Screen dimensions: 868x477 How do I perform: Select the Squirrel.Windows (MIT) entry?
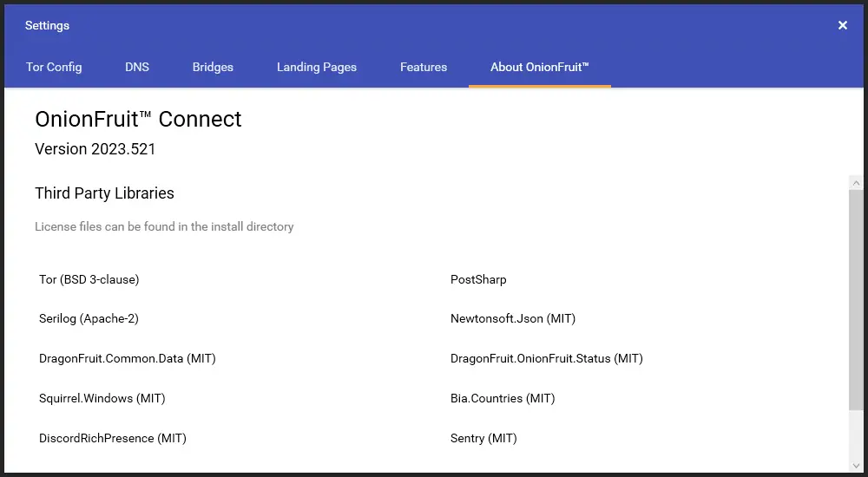[102, 398]
